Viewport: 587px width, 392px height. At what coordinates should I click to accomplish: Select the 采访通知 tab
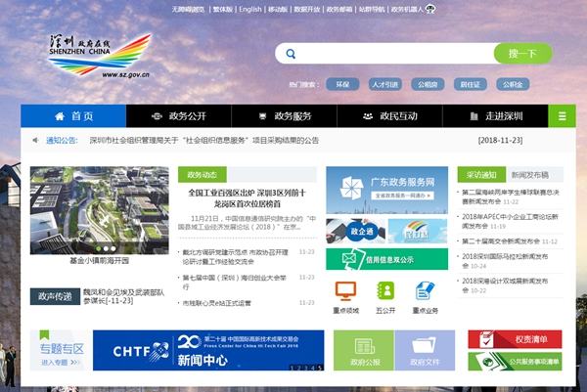481,174
